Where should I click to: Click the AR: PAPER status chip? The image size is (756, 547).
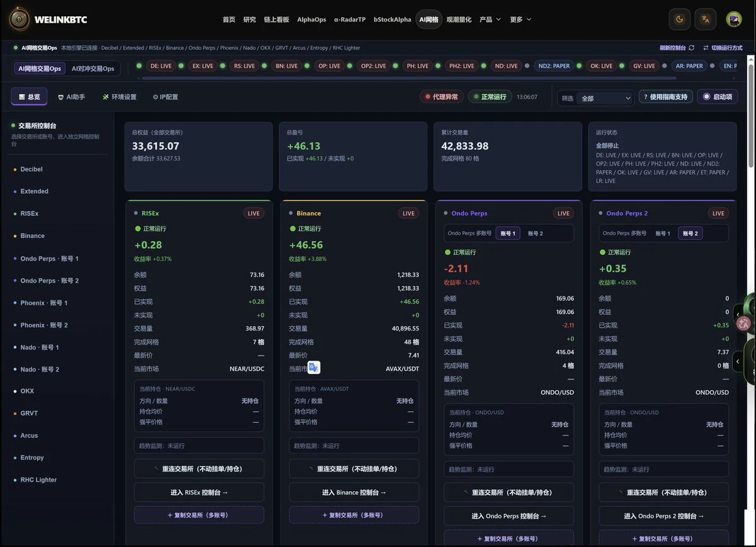[x=689, y=65]
